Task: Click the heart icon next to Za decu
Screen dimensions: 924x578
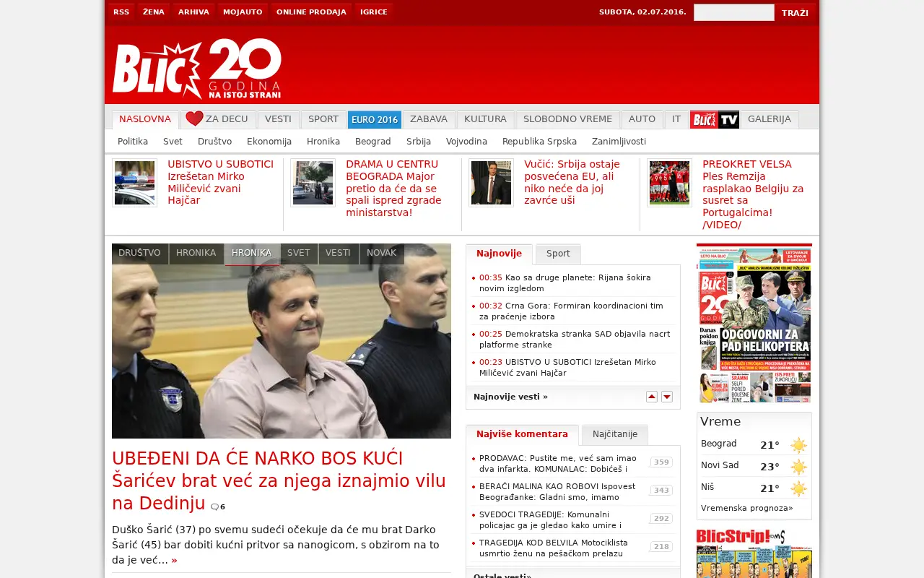Action: (x=194, y=119)
